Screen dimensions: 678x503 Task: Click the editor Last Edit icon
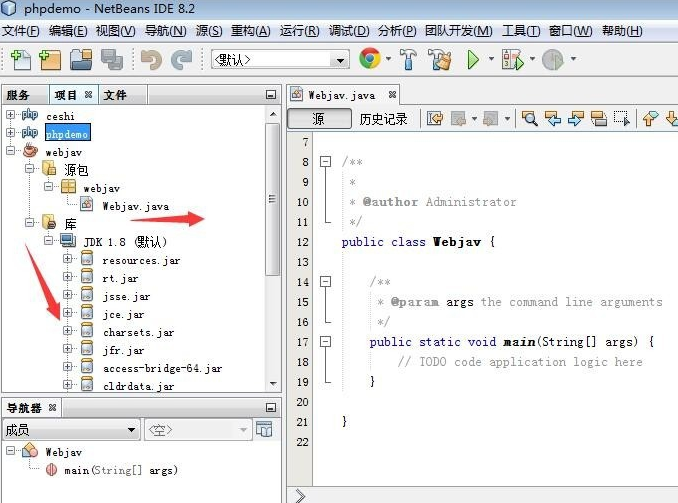(435, 118)
